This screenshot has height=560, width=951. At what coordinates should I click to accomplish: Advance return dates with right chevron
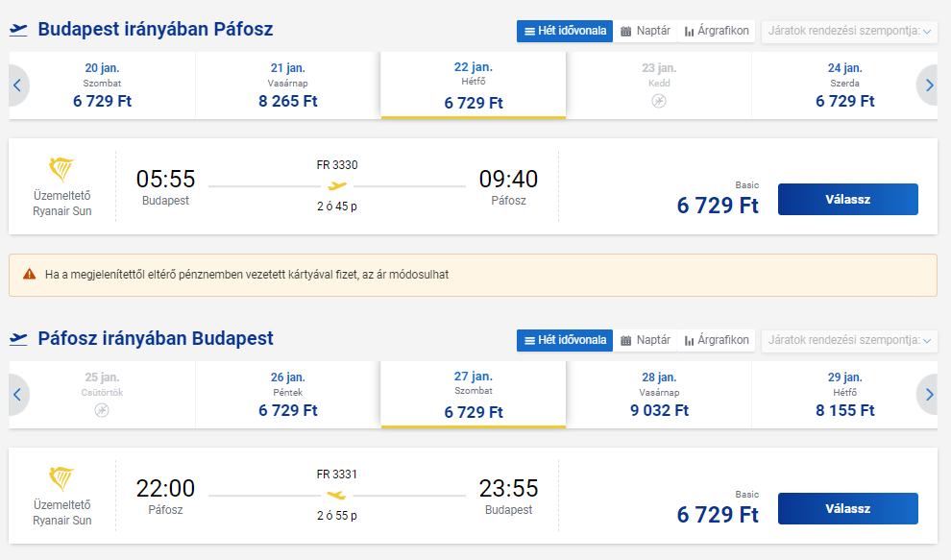[x=928, y=395]
